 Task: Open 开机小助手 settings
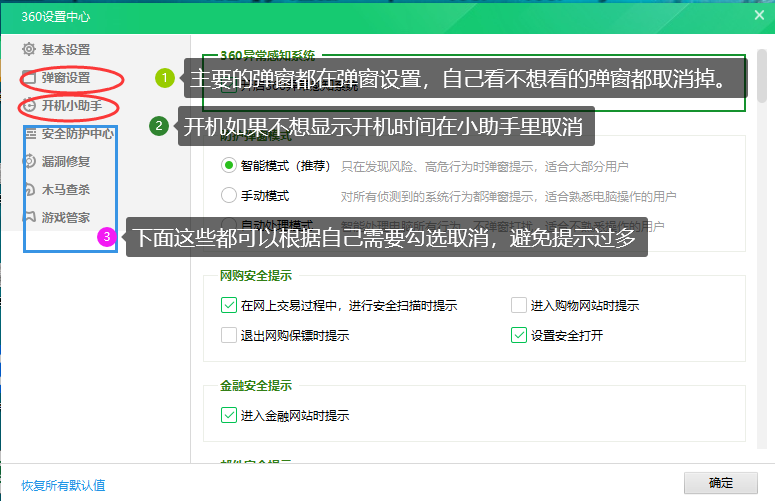(x=72, y=105)
